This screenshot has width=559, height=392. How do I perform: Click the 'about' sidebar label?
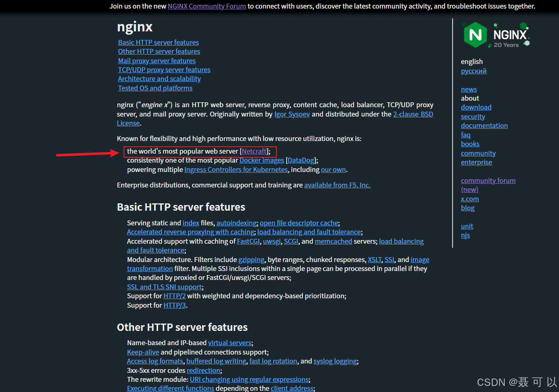click(x=470, y=98)
